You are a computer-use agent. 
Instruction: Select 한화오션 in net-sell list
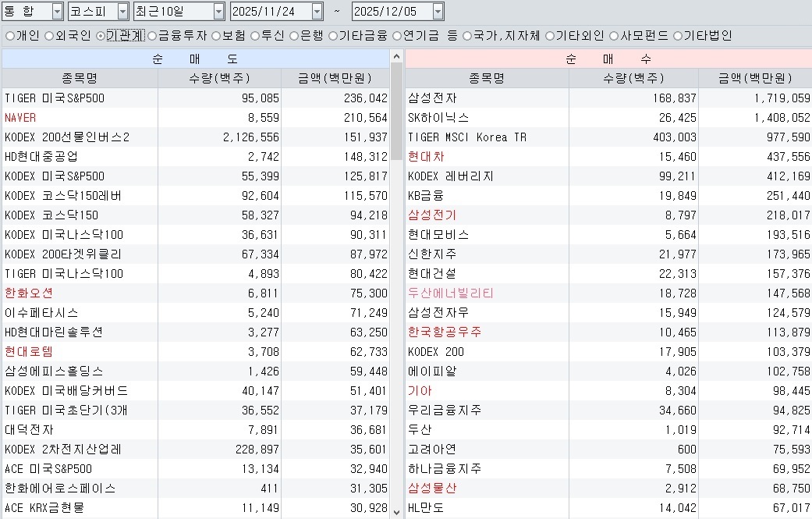tap(196, 293)
